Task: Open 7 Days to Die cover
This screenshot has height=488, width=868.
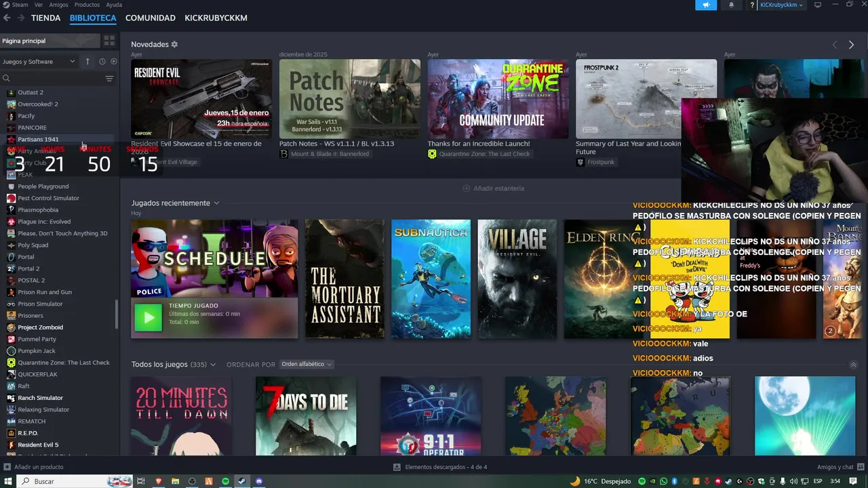Action: pyautogui.click(x=306, y=416)
